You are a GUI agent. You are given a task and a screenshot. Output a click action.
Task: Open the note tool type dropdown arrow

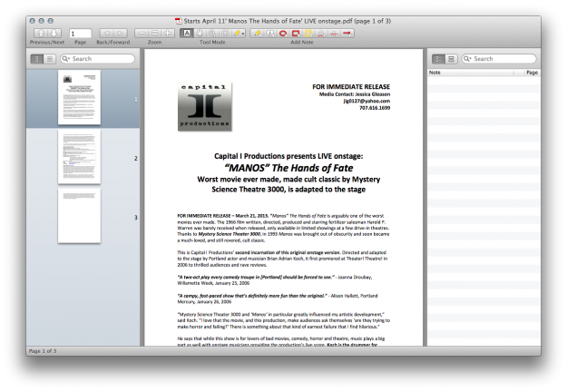tap(243, 34)
